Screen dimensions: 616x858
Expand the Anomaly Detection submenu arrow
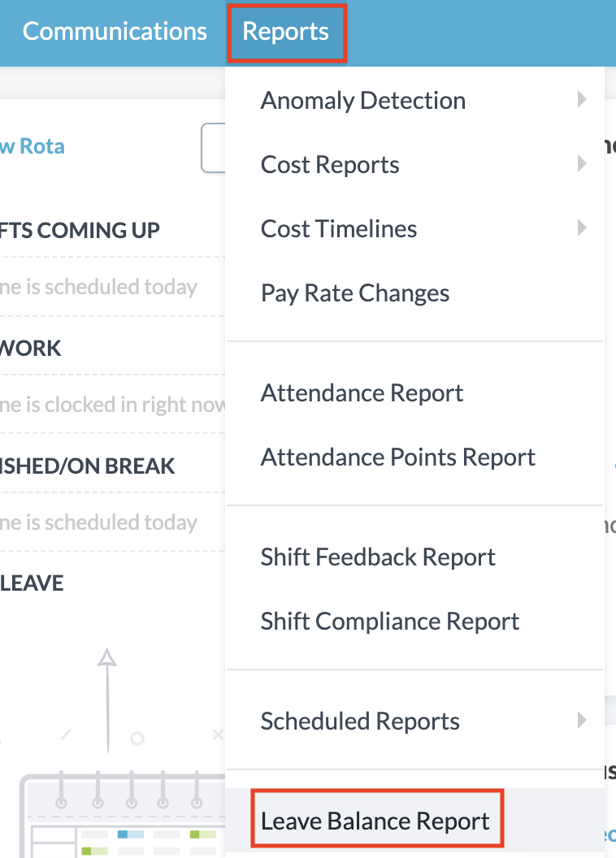pyautogui.click(x=581, y=100)
